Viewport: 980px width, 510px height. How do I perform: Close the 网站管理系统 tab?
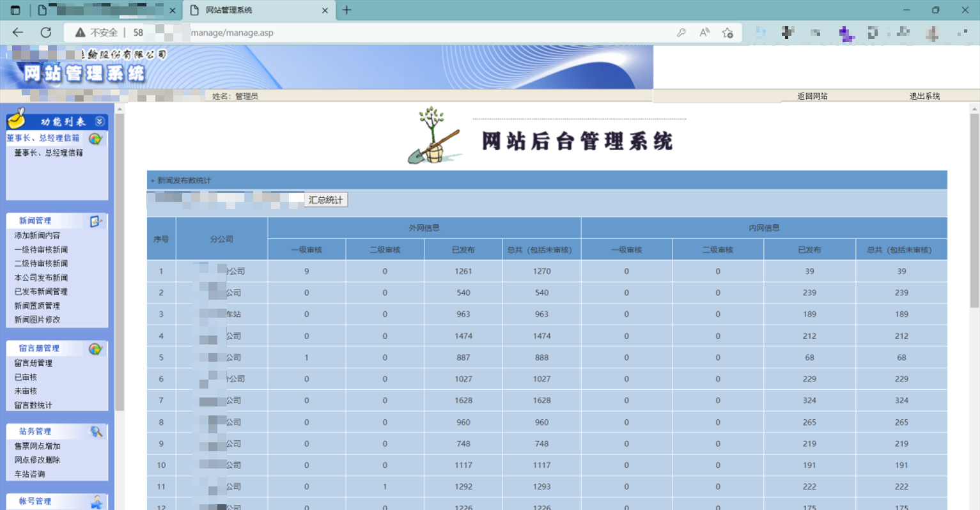click(x=325, y=10)
